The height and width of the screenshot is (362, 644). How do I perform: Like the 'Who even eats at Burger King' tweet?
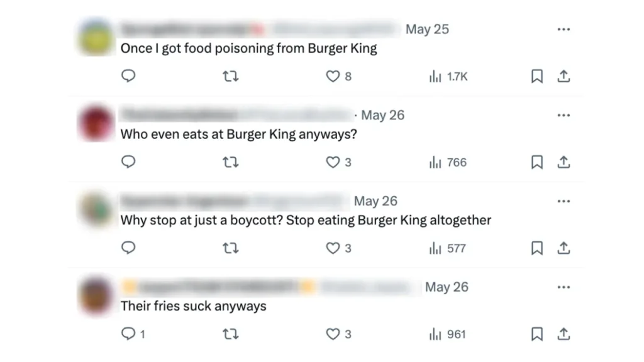coord(333,162)
